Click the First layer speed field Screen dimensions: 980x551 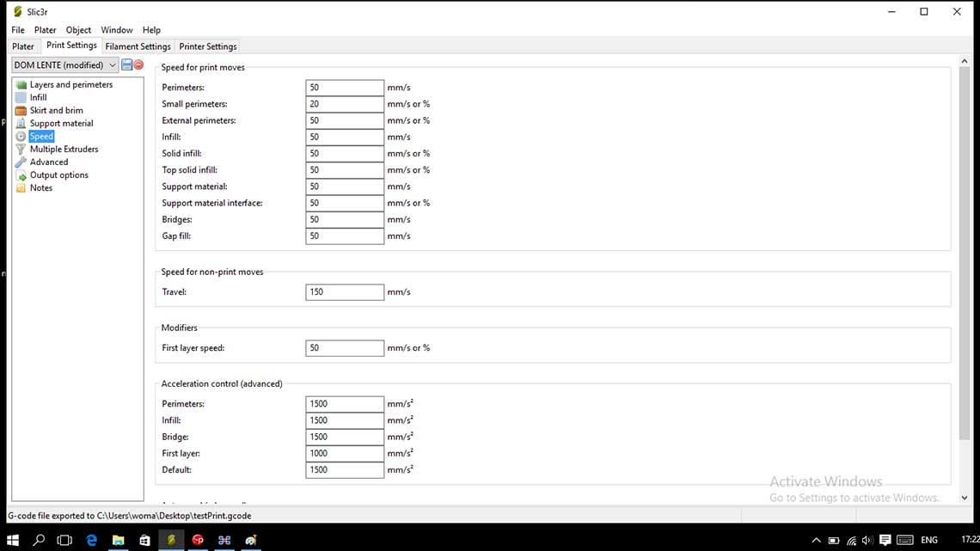[345, 348]
